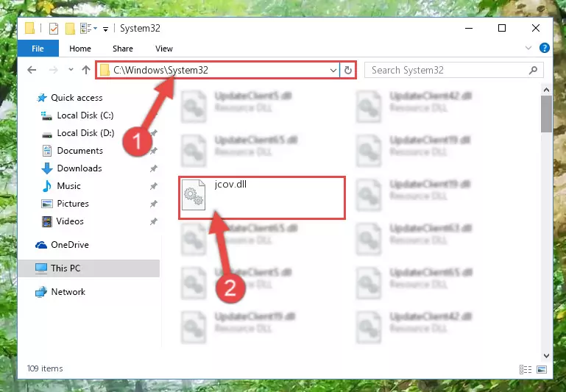
Task: Click the Search System32 field
Action: coord(453,70)
